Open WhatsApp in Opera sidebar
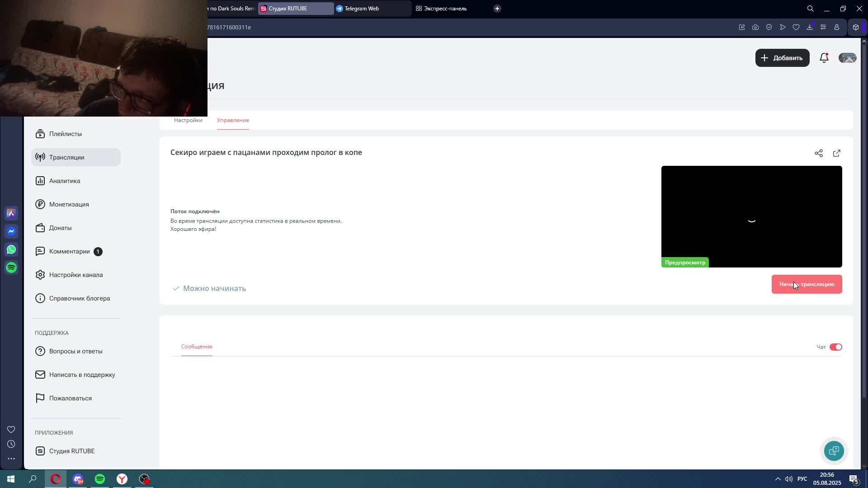This screenshot has height=488, width=868. click(x=11, y=249)
